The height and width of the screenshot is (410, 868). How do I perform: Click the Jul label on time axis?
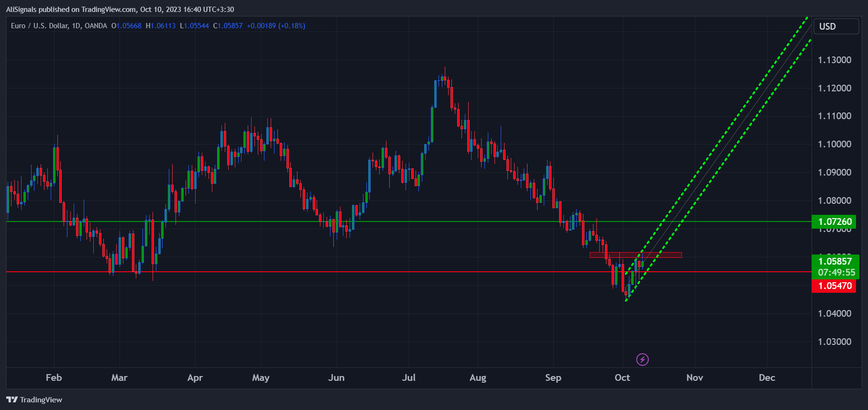point(409,377)
